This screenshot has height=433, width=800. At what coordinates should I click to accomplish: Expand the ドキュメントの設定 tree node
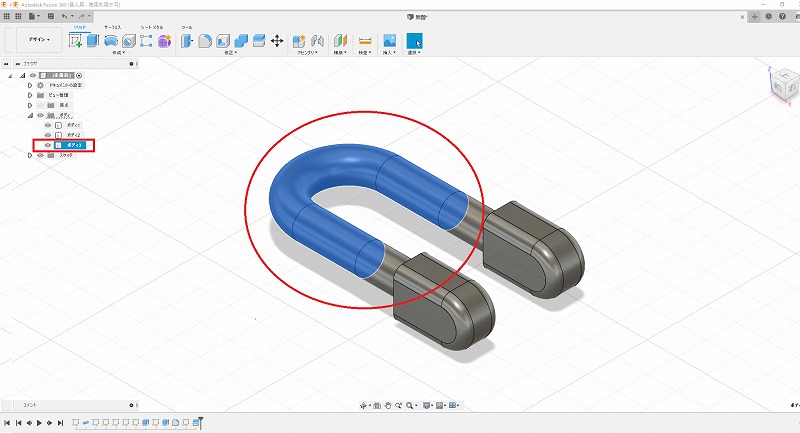(x=29, y=85)
